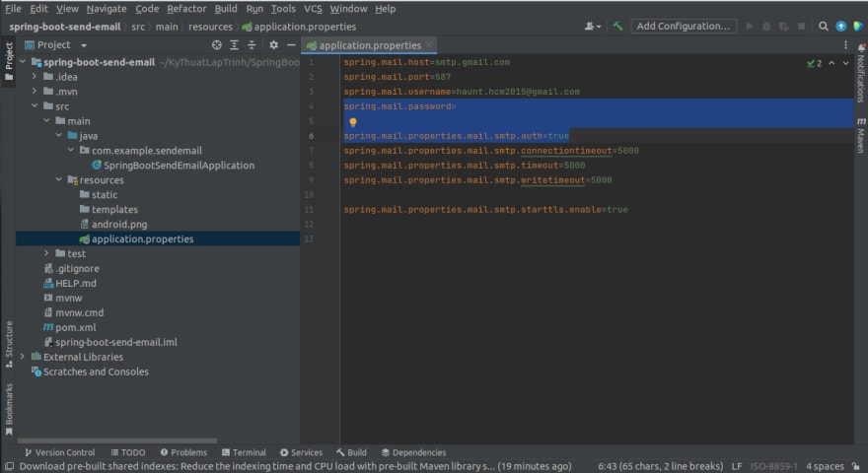Collapse the spring-boot-send-email root node

[23, 61]
